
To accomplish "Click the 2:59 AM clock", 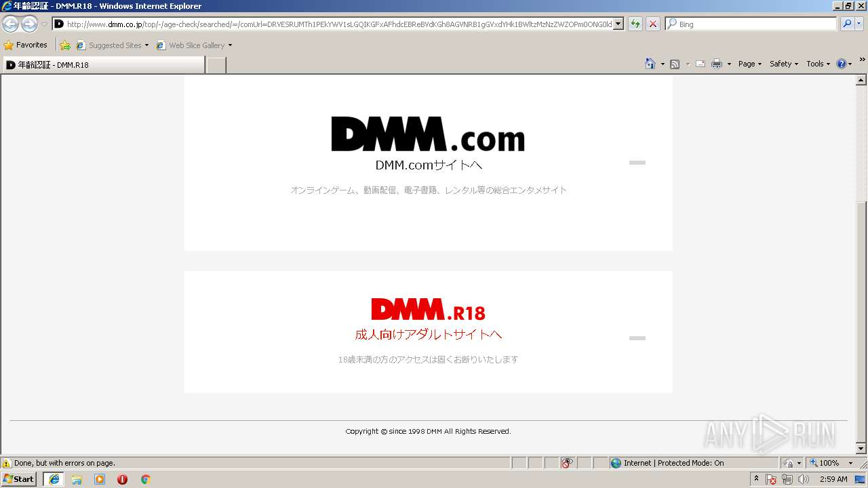I will [x=833, y=479].
